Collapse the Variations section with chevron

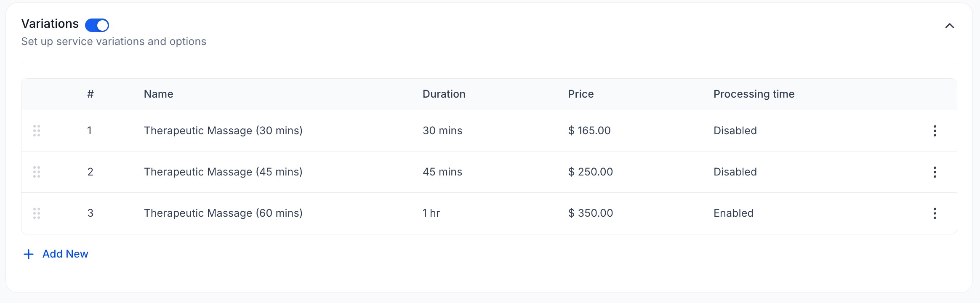tap(949, 26)
